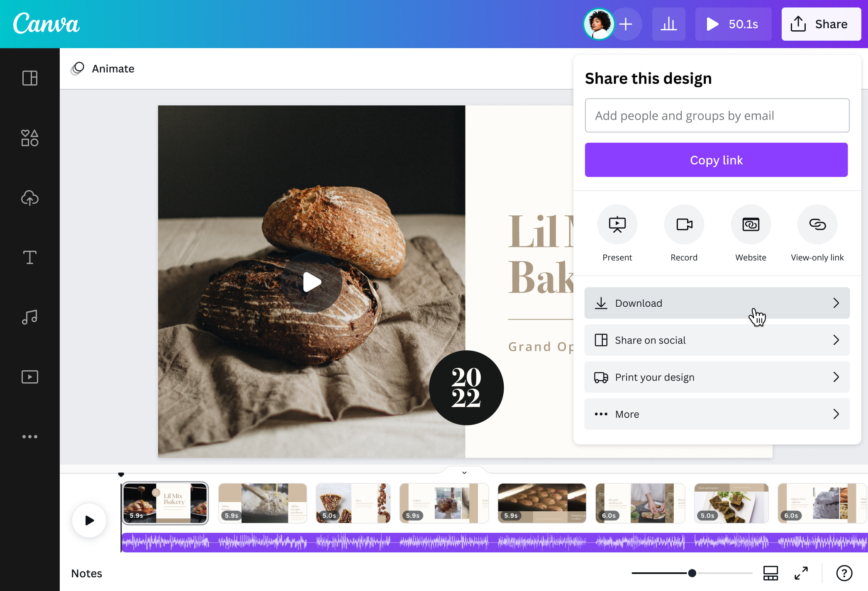Open the design insights chart icon
This screenshot has height=591, width=868.
668,24
